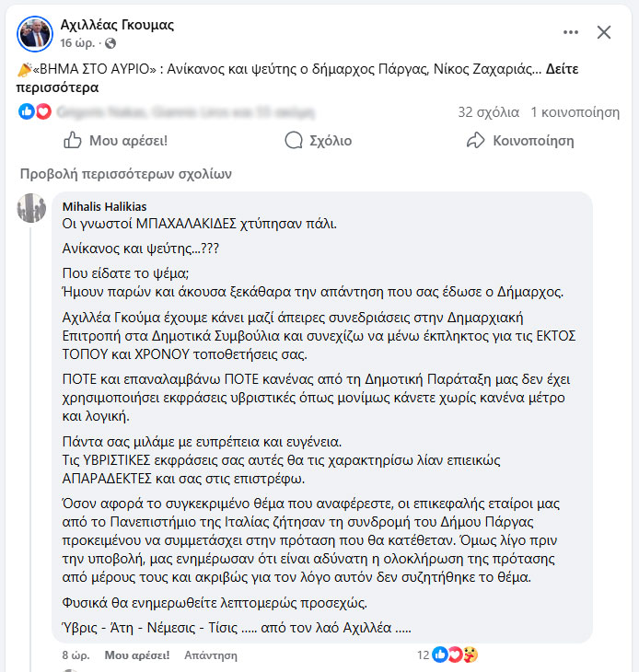Click the share arrow Κοινοποίηση icon

(x=476, y=141)
